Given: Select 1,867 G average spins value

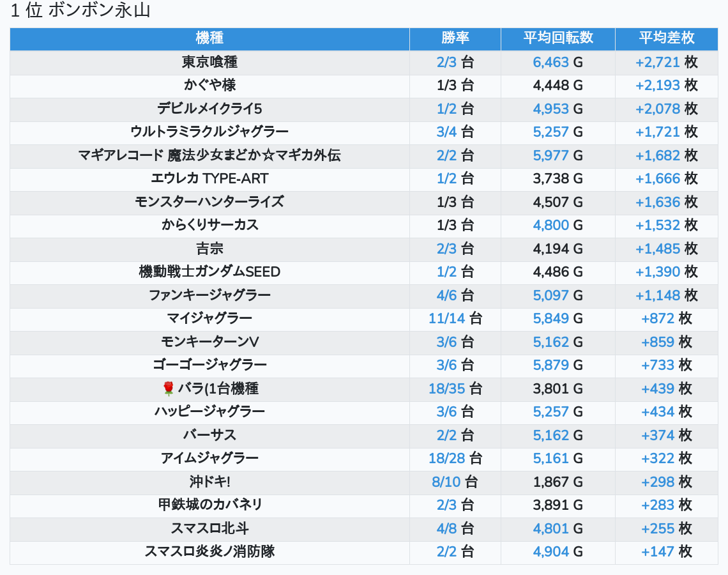Looking at the screenshot, I should point(557,482).
